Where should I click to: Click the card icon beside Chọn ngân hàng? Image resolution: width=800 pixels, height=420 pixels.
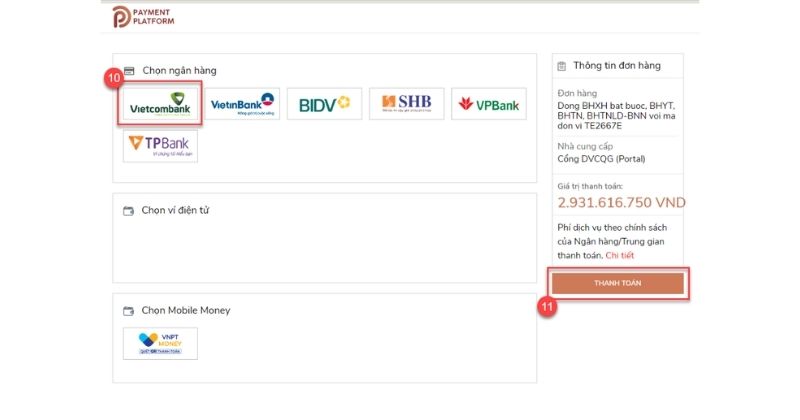pyautogui.click(x=129, y=71)
